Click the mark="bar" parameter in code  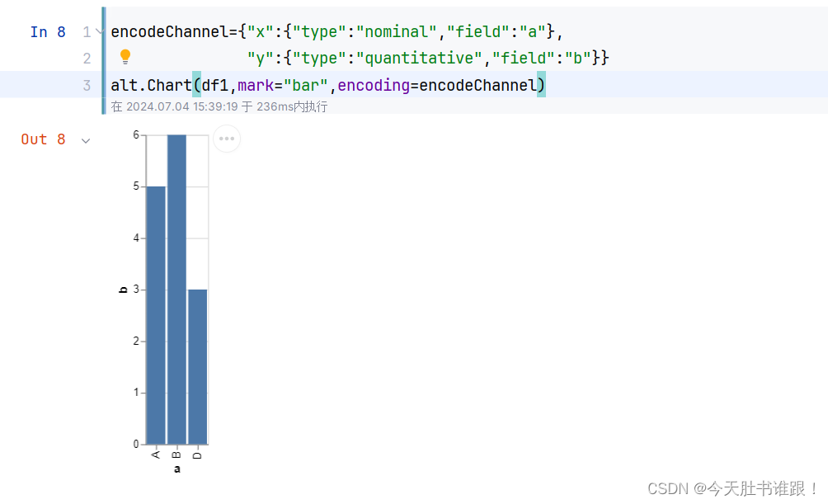(x=283, y=85)
